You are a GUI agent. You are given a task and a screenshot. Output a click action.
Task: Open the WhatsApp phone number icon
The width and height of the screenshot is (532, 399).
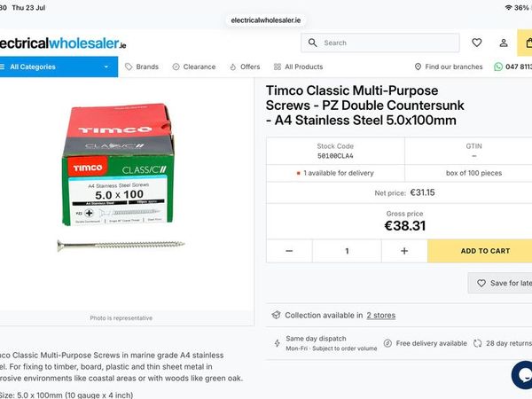(x=498, y=66)
